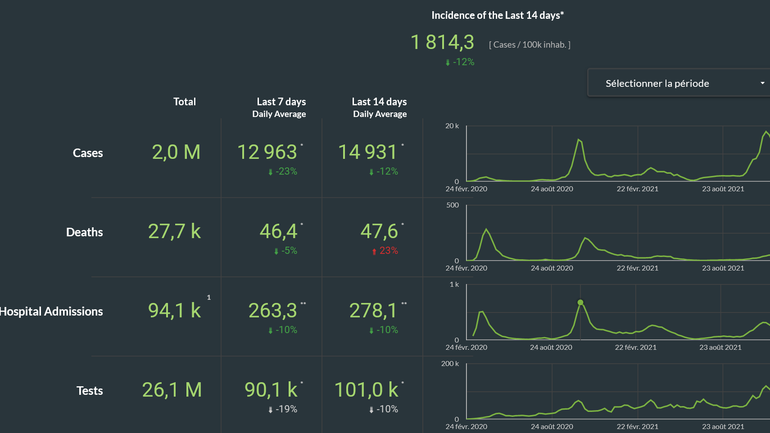The height and width of the screenshot is (433, 770).
Task: Click the down arrow beside Deaths -5%
Action: 275,251
